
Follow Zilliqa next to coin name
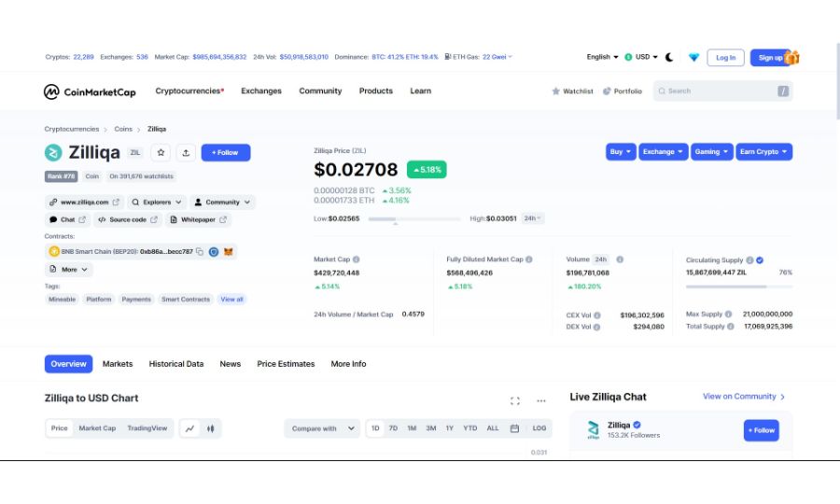[x=226, y=153]
